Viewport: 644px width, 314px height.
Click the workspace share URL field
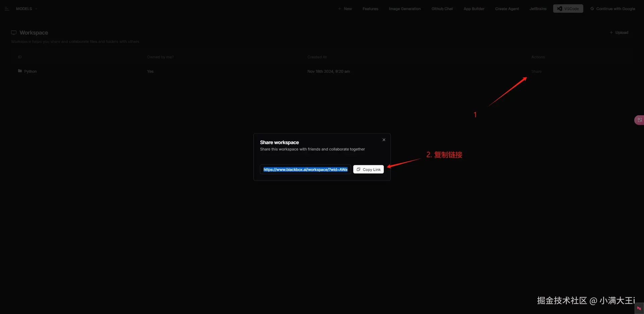coord(305,170)
